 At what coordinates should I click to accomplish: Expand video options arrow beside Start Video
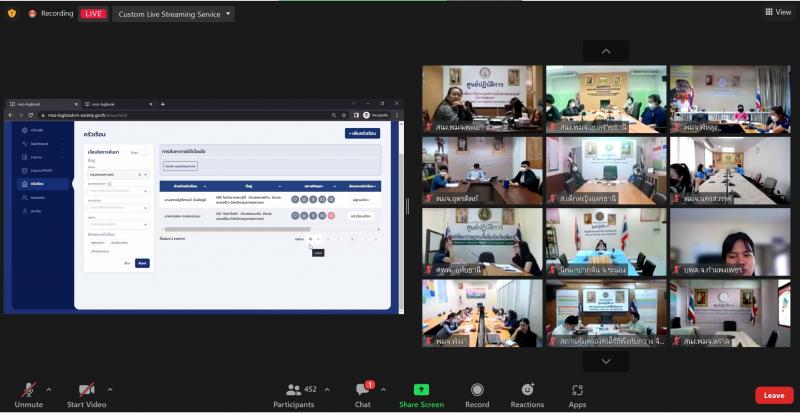[x=110, y=390]
